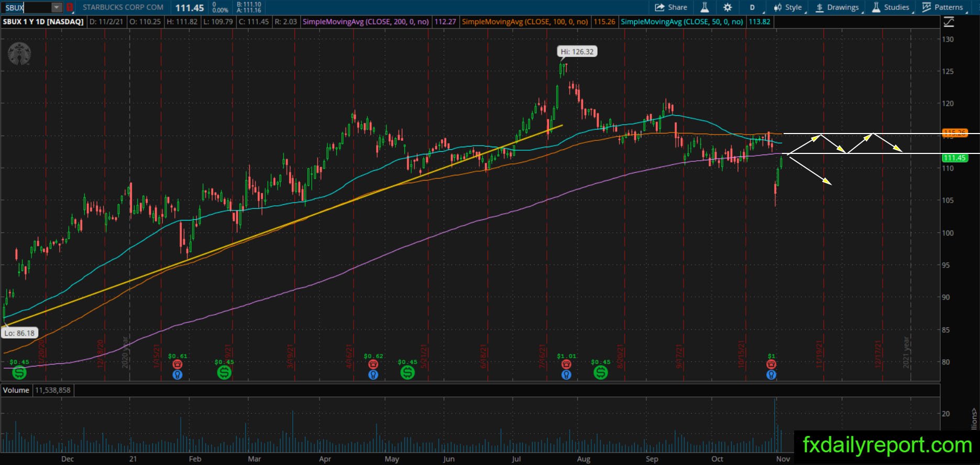Click the last price 111.45 in the top bar

pyautogui.click(x=190, y=8)
